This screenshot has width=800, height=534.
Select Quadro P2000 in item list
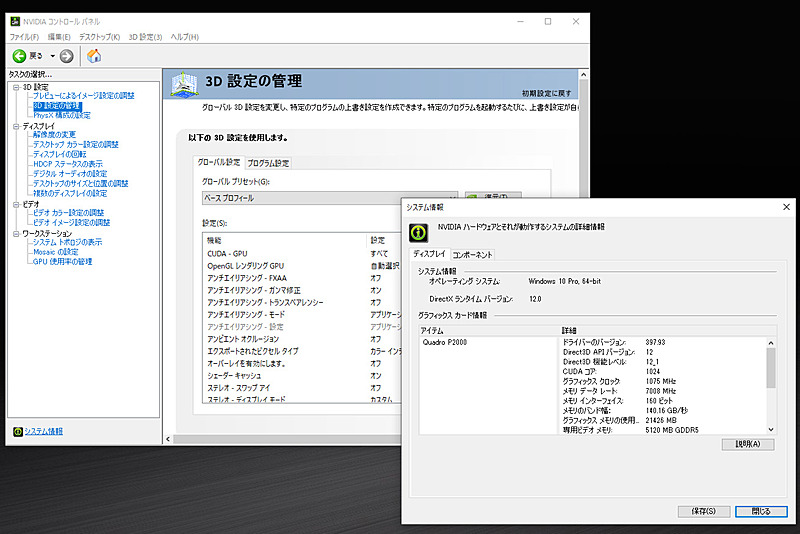click(445, 342)
